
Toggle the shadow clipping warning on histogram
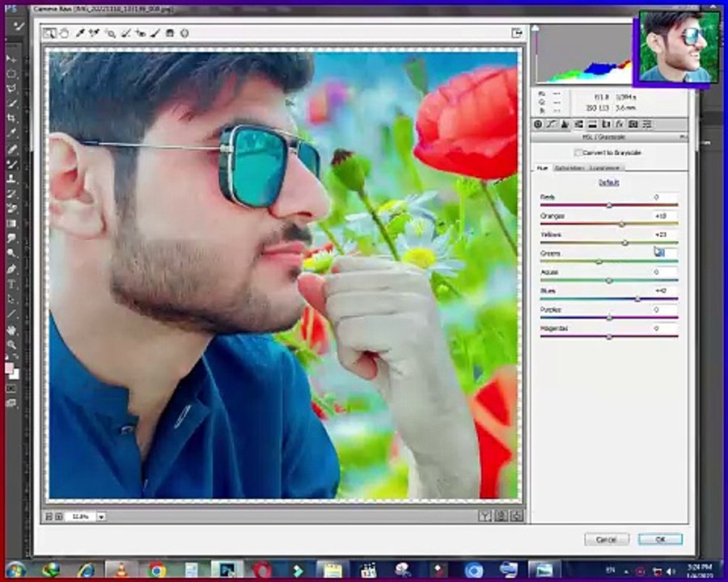click(x=535, y=29)
